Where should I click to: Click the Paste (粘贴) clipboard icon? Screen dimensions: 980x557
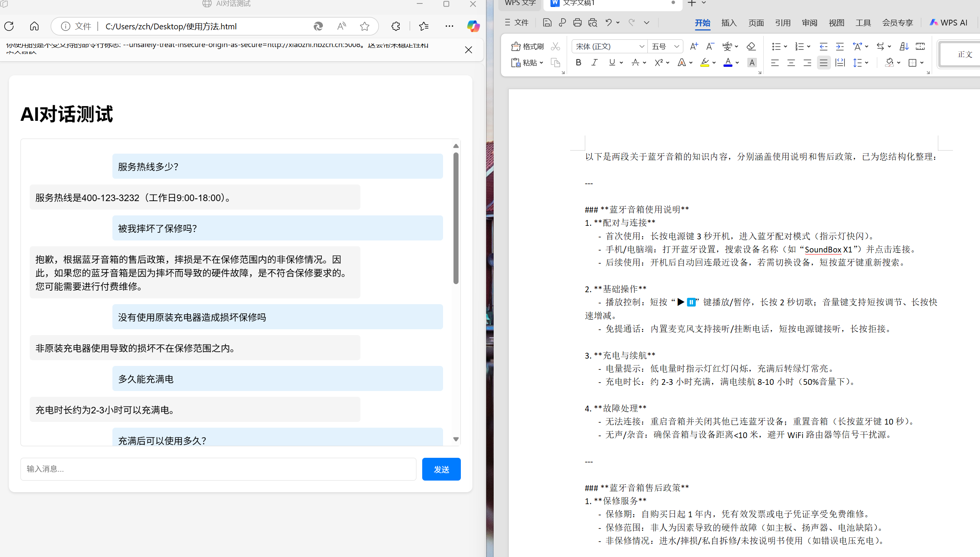(x=516, y=63)
